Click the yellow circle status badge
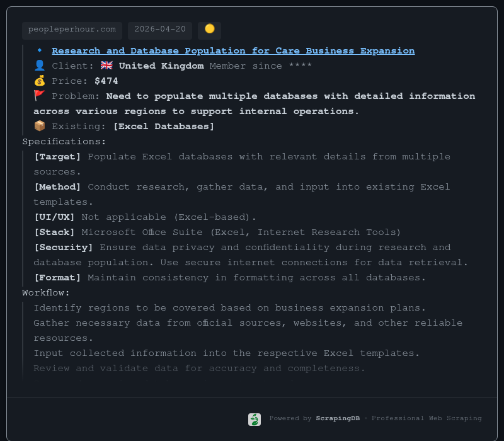Image resolution: width=504 pixels, height=441 pixels. 209,30
